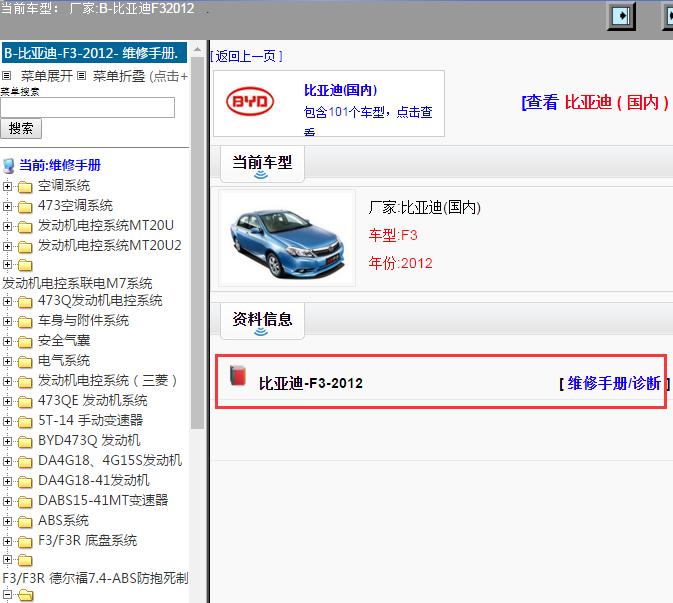Click the left panel scrollbar thumb
The height and width of the screenshot is (603, 673).
pyautogui.click(x=197, y=243)
